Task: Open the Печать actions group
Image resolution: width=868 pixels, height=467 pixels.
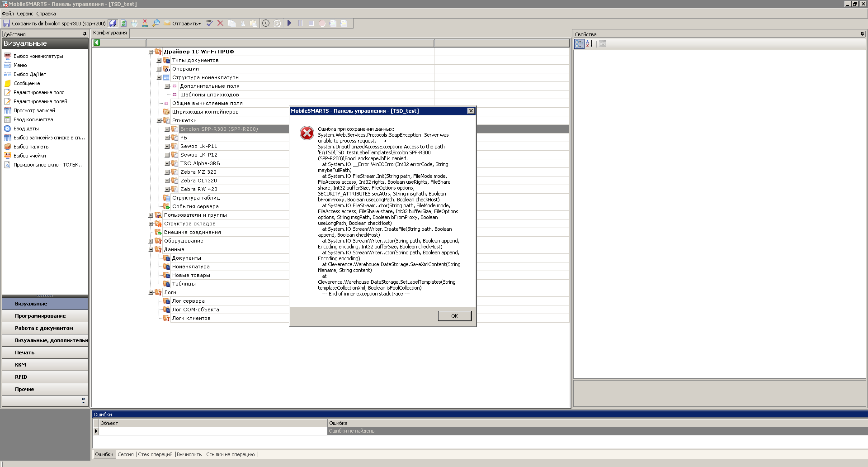Action: pos(45,353)
